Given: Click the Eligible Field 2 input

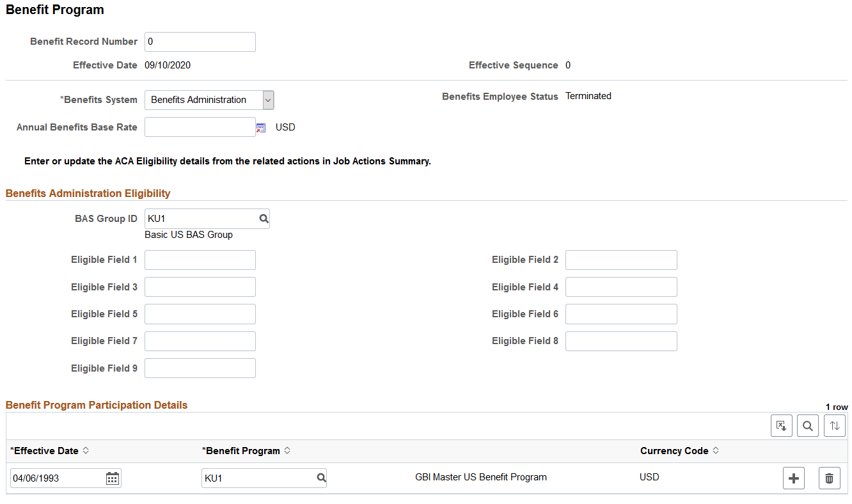Looking at the screenshot, I should (621, 260).
